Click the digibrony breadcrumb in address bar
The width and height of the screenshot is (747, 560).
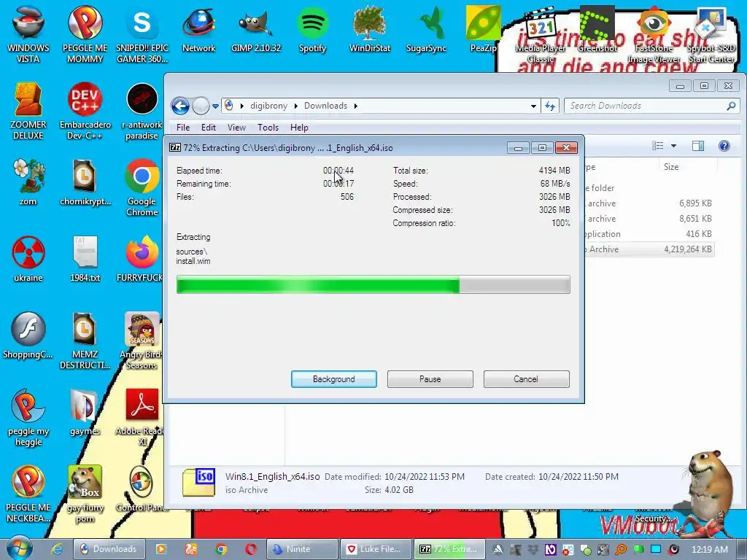(268, 106)
